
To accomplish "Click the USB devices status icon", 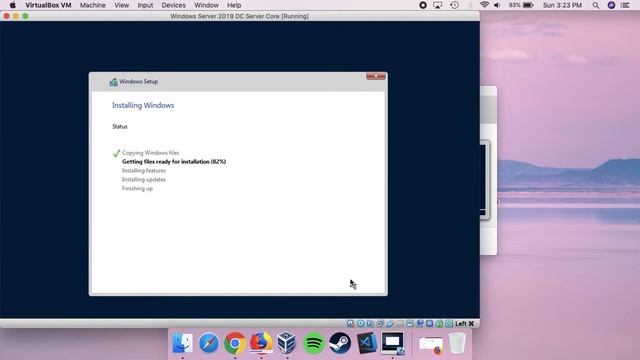I will [390, 323].
